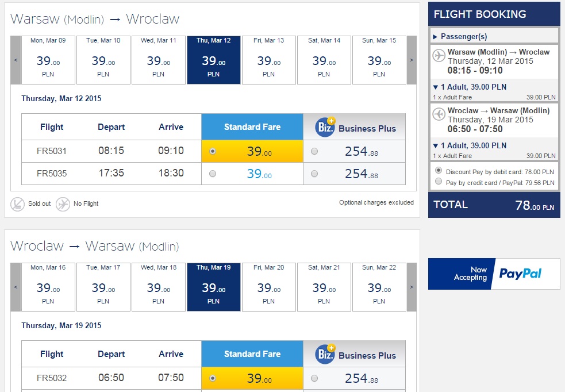Go to previous week for outbound dates
The width and height of the screenshot is (565, 392).
coord(16,60)
